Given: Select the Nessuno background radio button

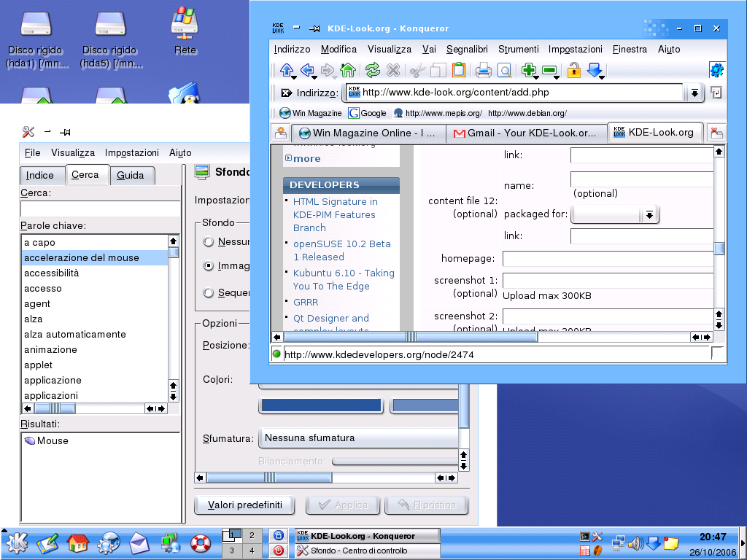Looking at the screenshot, I should pos(208,242).
